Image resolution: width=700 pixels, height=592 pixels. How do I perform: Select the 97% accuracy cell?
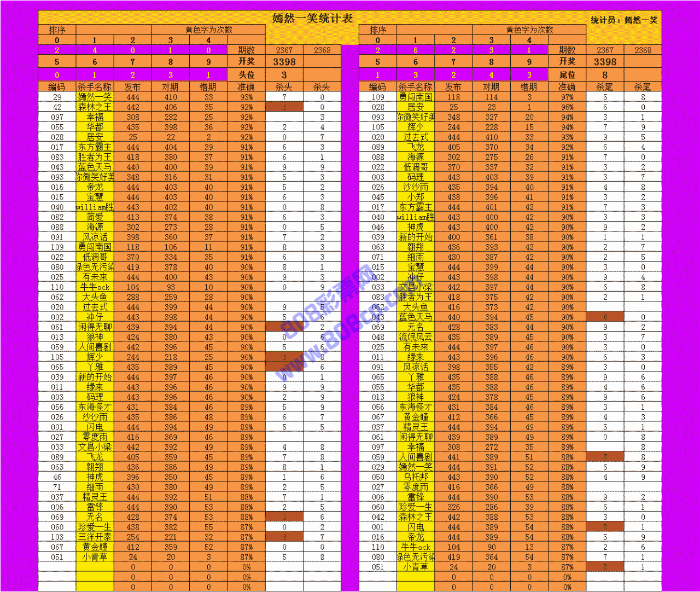pos(567,97)
